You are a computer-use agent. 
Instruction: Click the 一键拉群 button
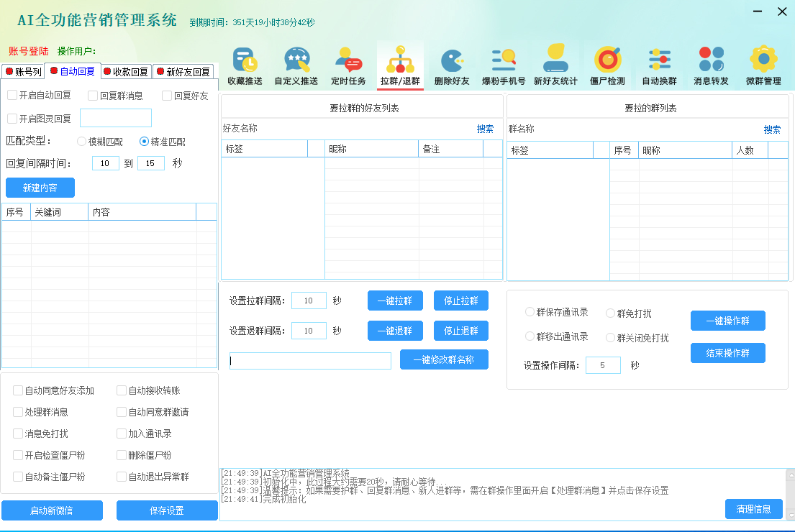tap(395, 301)
